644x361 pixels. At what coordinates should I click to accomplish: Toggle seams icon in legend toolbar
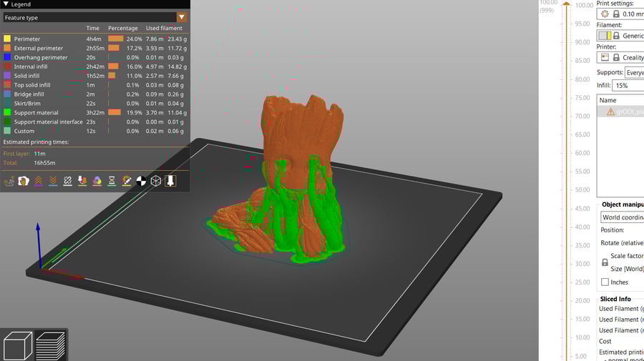[68, 181]
